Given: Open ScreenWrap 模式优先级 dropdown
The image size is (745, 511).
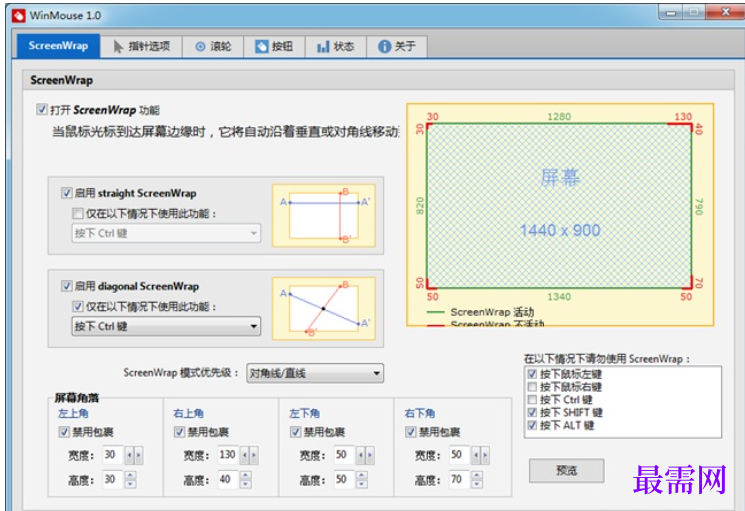Looking at the screenshot, I should coord(315,373).
